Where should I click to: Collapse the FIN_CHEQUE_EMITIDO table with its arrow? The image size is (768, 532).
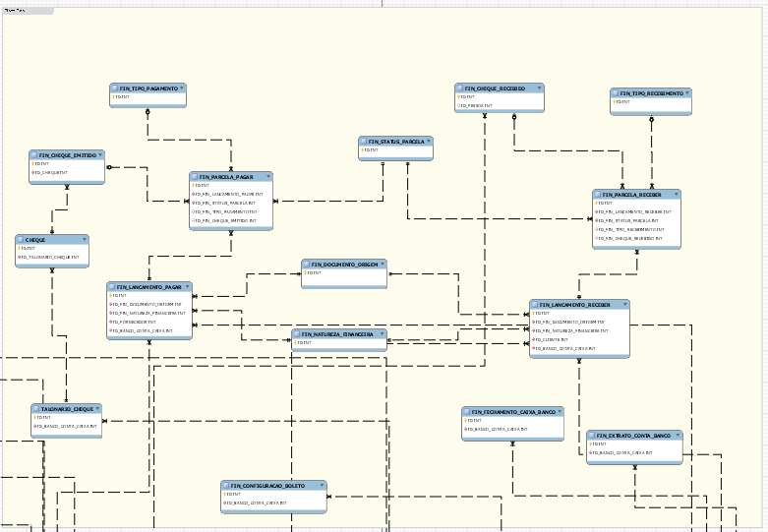pyautogui.click(x=100, y=154)
